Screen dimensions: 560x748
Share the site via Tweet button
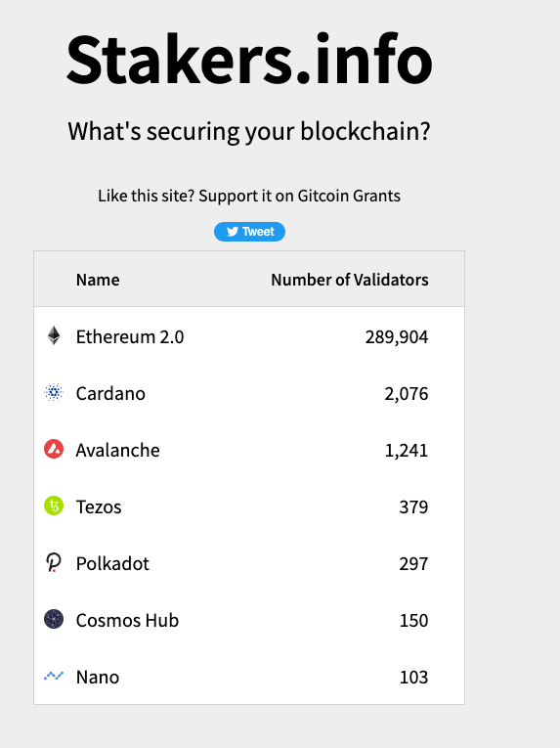(249, 232)
